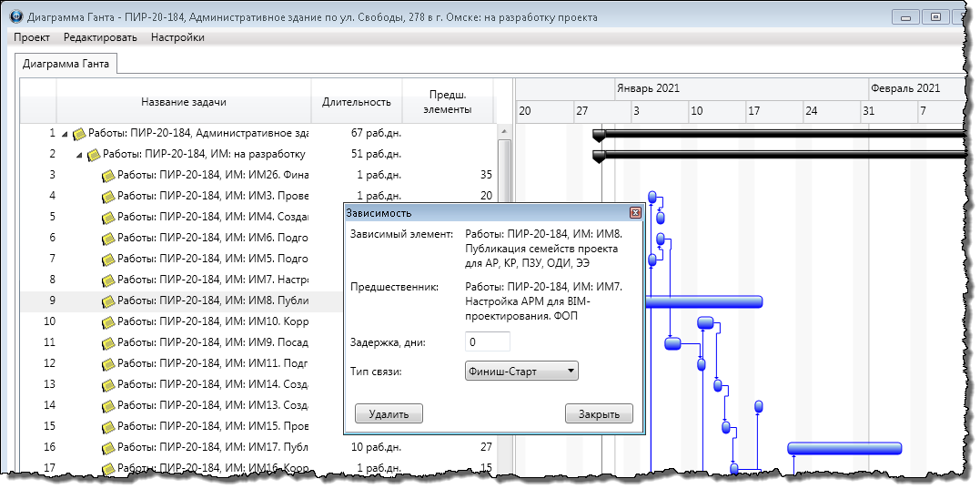
Task: Click the long blue Gantt bar of task 16
Action: 844,448
